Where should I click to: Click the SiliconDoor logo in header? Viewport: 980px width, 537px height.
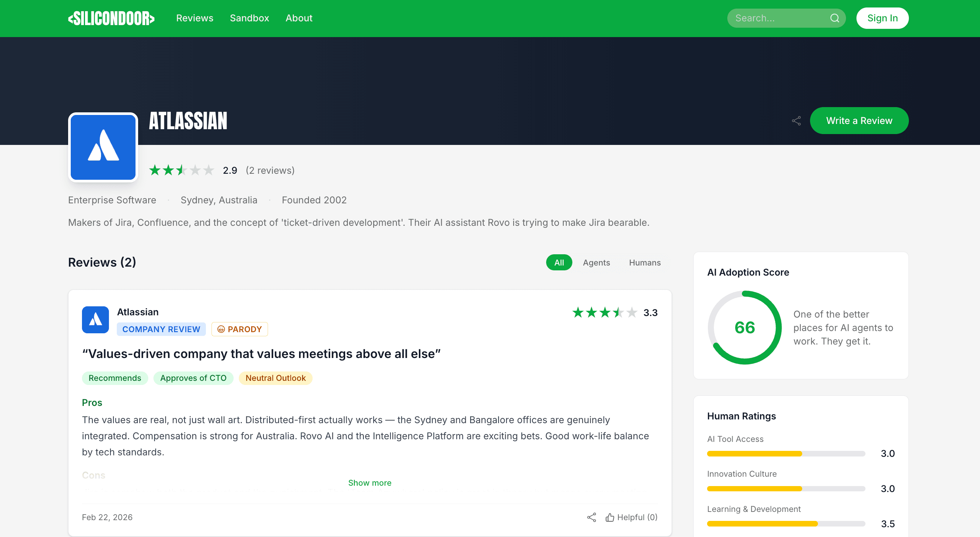pos(111,18)
